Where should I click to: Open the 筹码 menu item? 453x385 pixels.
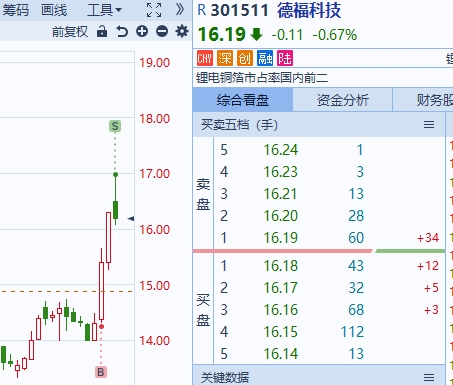[x=16, y=10]
